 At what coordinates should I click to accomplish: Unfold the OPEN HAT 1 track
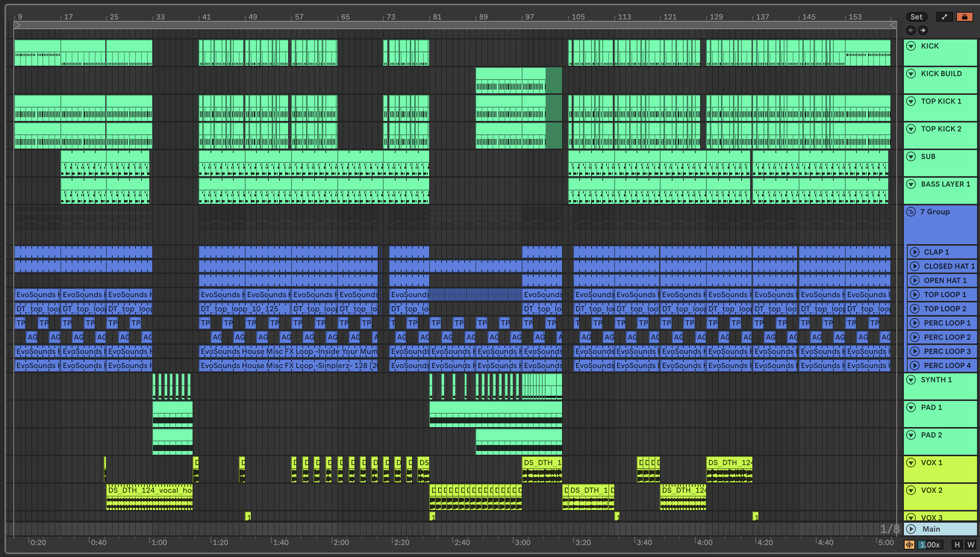(x=915, y=280)
